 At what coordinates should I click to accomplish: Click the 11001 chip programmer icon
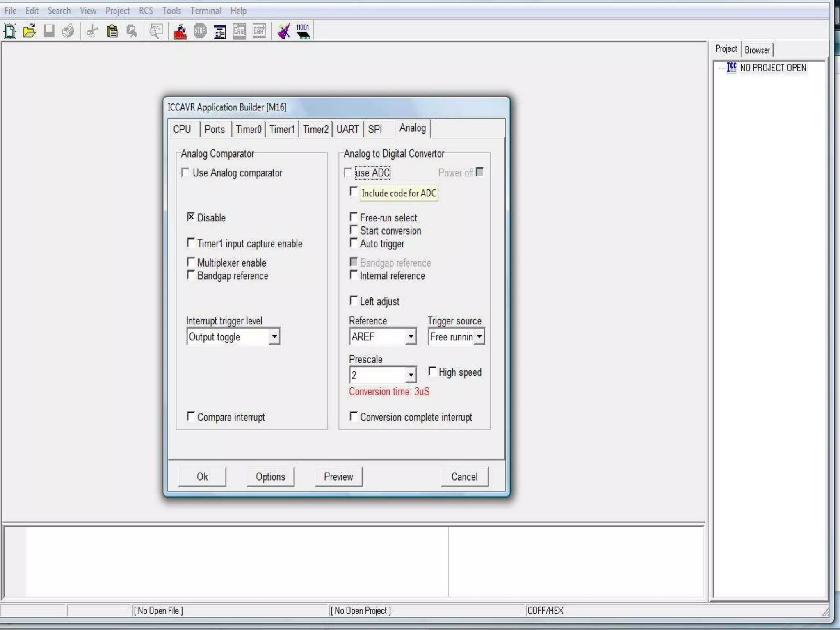(x=303, y=31)
